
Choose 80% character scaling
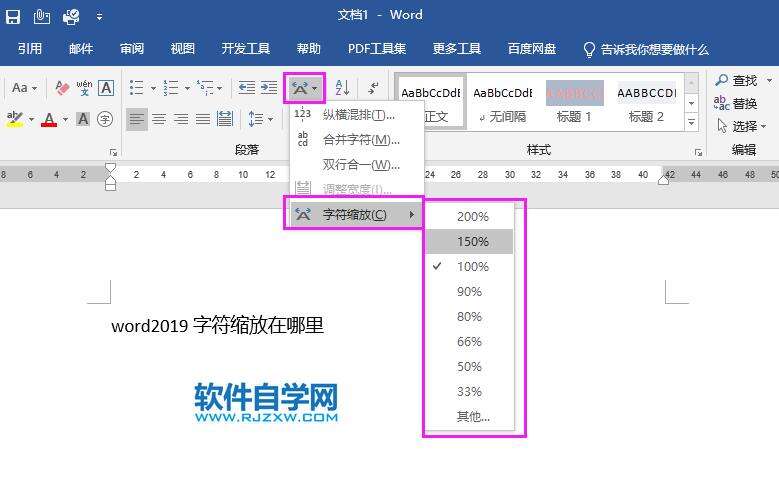(469, 317)
